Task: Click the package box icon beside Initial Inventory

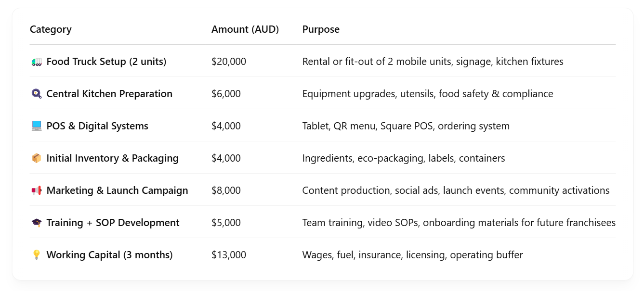Action: tap(37, 158)
